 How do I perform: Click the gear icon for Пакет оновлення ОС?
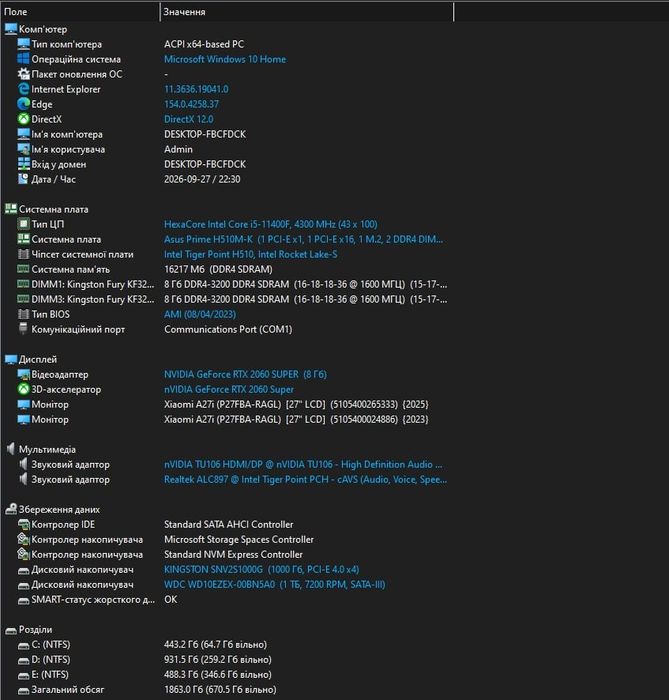click(23, 74)
